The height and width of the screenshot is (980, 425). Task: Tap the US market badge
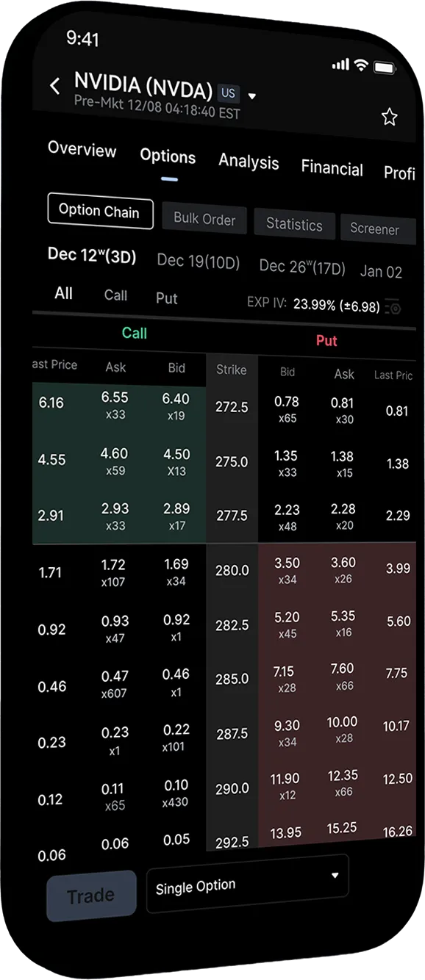(229, 93)
